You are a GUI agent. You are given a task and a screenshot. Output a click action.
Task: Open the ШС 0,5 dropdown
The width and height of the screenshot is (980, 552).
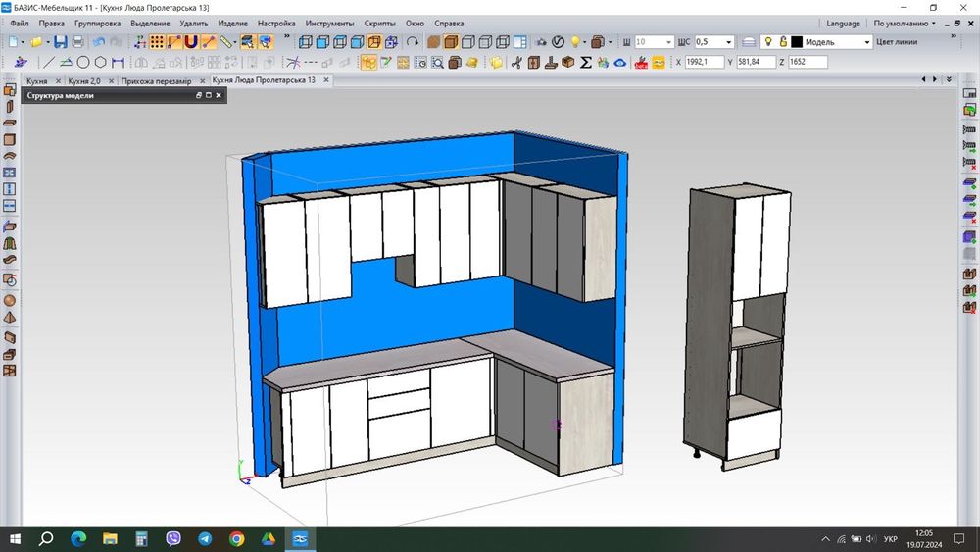[x=728, y=42]
